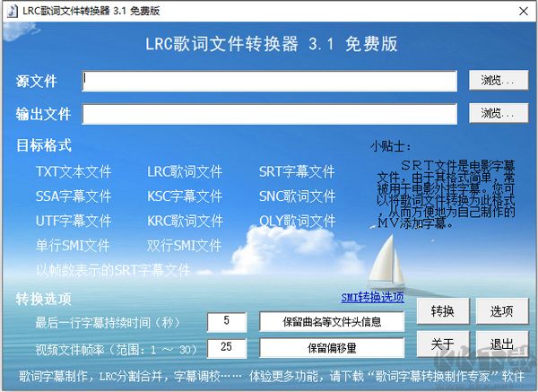Click the 视频文件帧率 label
Image resolution: width=538 pixels, height=392 pixels.
pyautogui.click(x=117, y=350)
